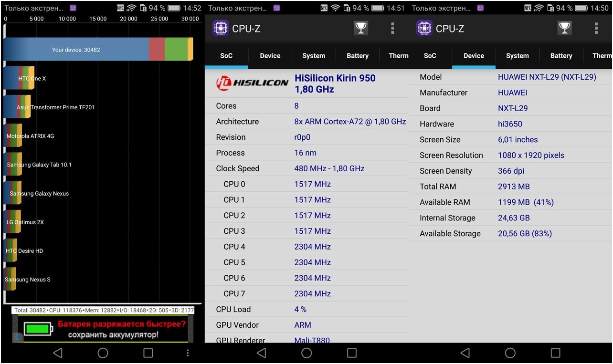Open the three-dot overflow menu on the SoC screen

[x=392, y=29]
